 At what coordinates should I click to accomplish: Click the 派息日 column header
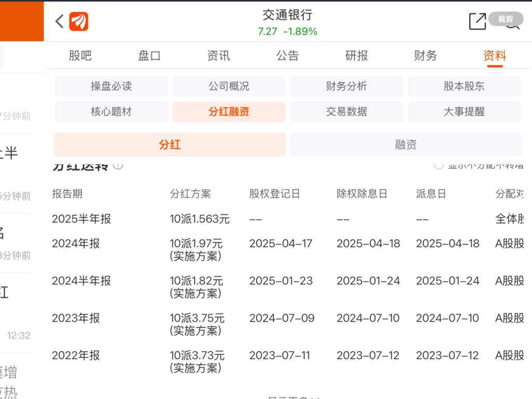pos(431,194)
